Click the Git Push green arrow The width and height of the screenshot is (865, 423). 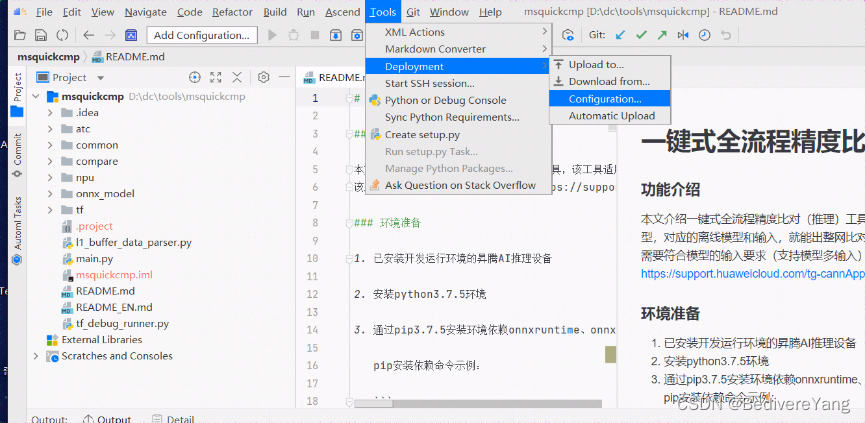coord(662,35)
